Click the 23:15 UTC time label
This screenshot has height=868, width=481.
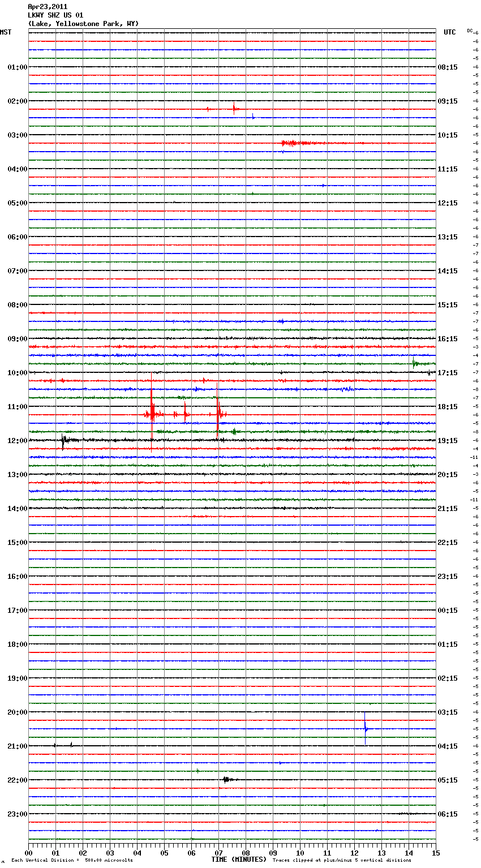(x=448, y=576)
